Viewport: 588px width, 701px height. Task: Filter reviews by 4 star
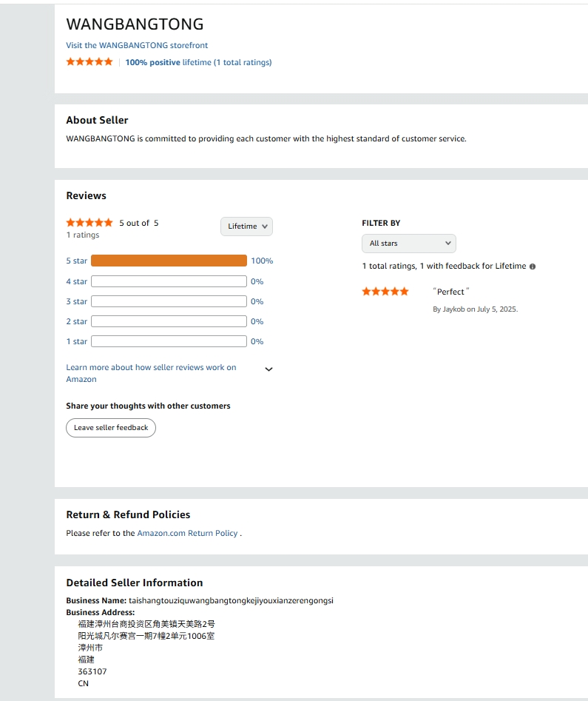tap(76, 281)
